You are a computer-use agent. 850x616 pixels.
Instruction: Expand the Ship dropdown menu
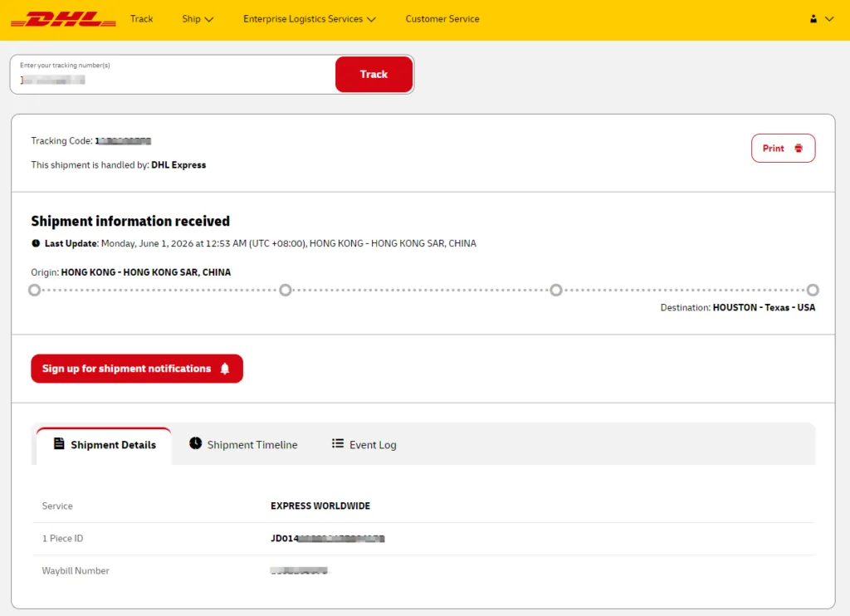coord(198,19)
